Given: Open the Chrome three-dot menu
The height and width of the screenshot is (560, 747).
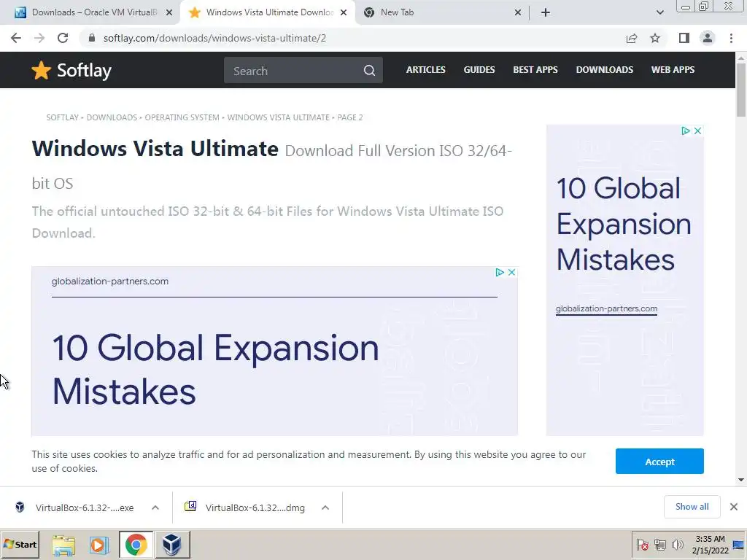Looking at the screenshot, I should 731,38.
